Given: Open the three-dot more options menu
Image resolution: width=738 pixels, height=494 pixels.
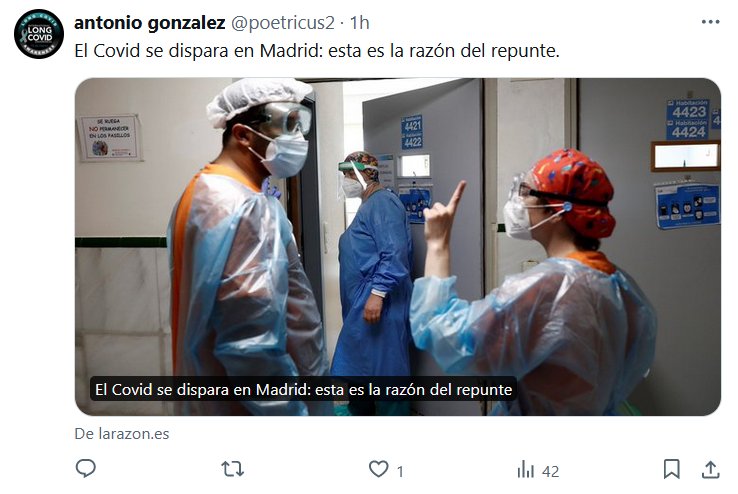Looking at the screenshot, I should click(710, 22).
